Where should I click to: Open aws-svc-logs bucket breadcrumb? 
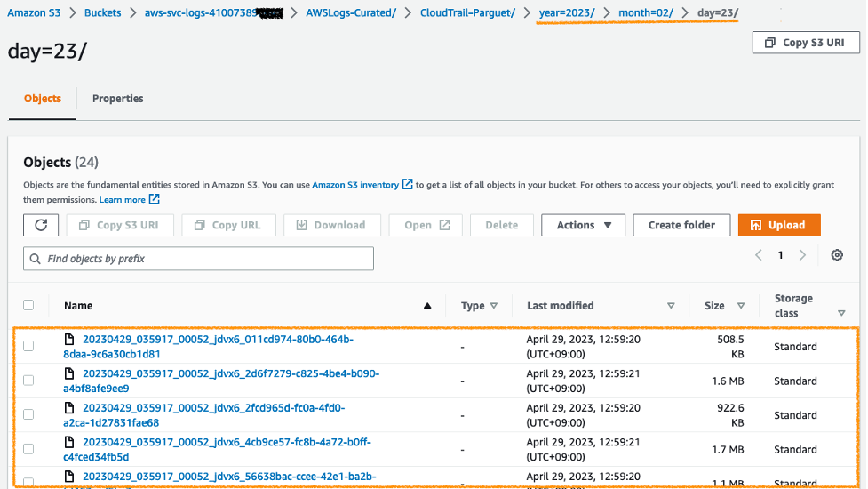[214, 12]
